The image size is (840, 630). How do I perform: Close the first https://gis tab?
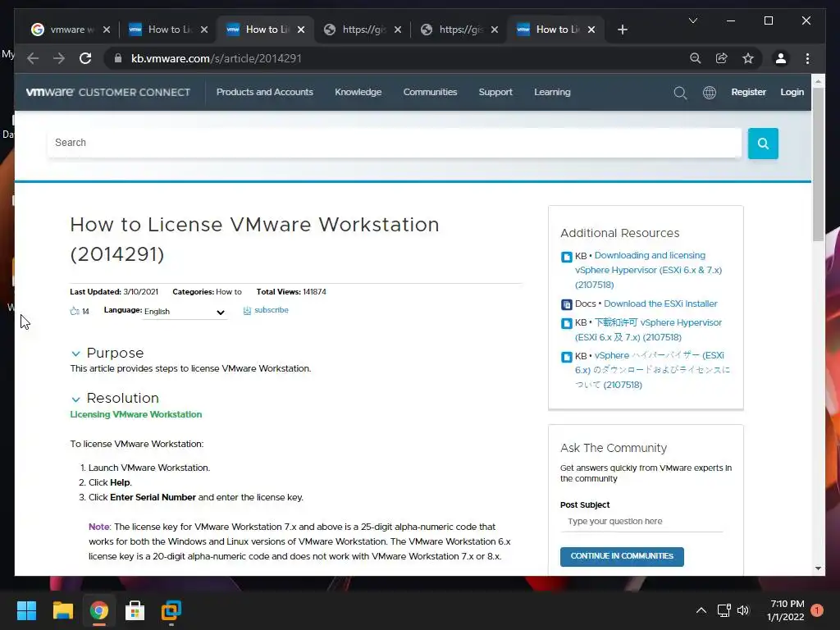[x=398, y=30]
